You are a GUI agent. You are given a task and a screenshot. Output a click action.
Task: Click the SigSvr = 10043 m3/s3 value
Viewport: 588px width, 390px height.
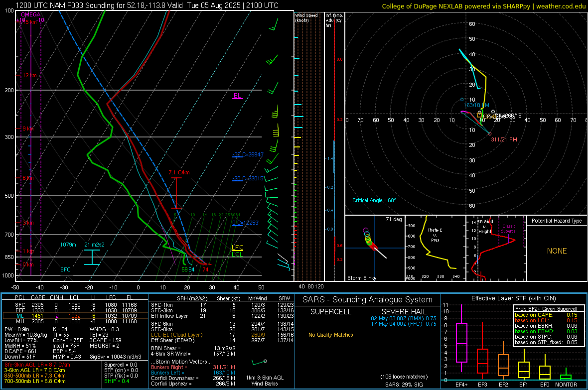tap(116, 357)
